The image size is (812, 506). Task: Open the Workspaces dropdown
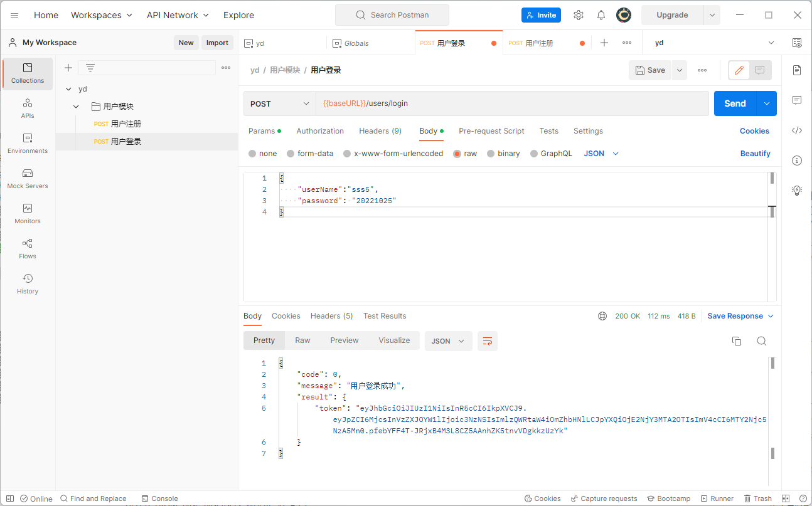pos(102,15)
